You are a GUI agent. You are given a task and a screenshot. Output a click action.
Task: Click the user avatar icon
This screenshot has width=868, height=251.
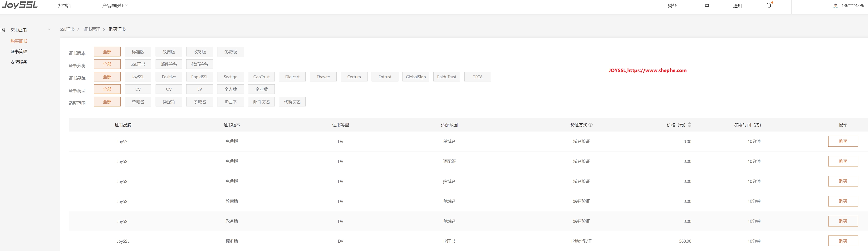pyautogui.click(x=835, y=6)
